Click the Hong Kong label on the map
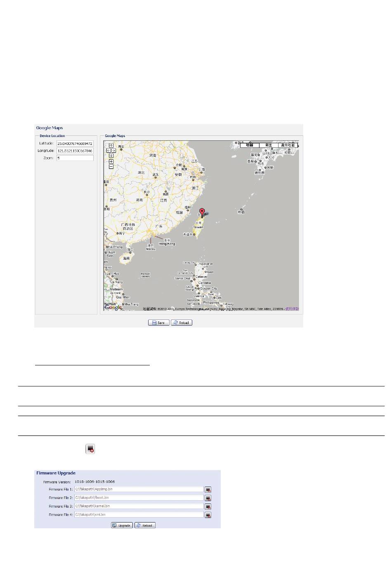Screen dimensions: 392x570 (167, 244)
